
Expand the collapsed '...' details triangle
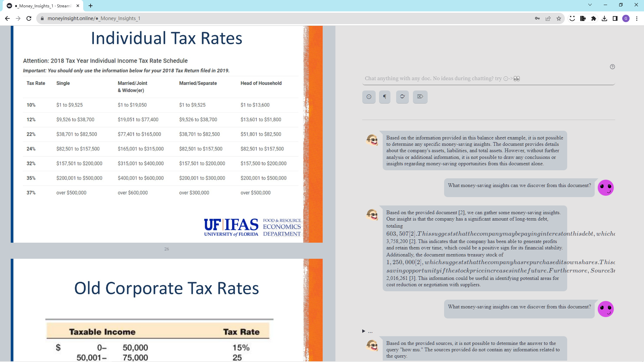364,331
